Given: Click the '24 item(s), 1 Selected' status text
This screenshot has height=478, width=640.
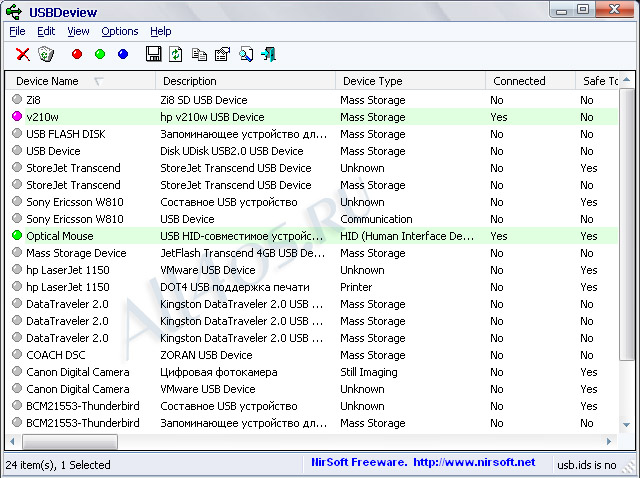Looking at the screenshot, I should pos(58,465).
